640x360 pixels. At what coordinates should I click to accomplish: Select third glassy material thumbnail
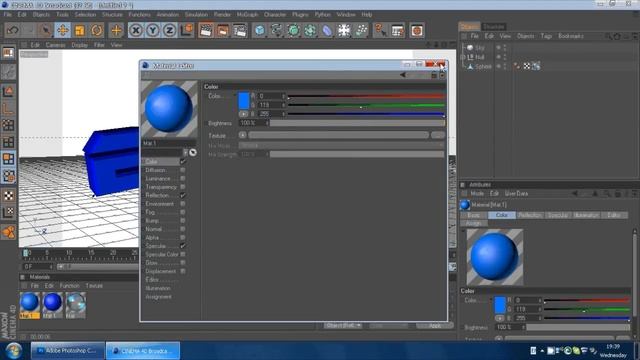click(76, 303)
